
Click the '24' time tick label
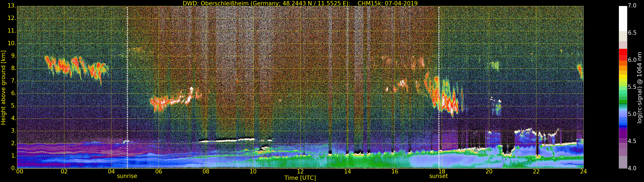[x=583, y=172]
